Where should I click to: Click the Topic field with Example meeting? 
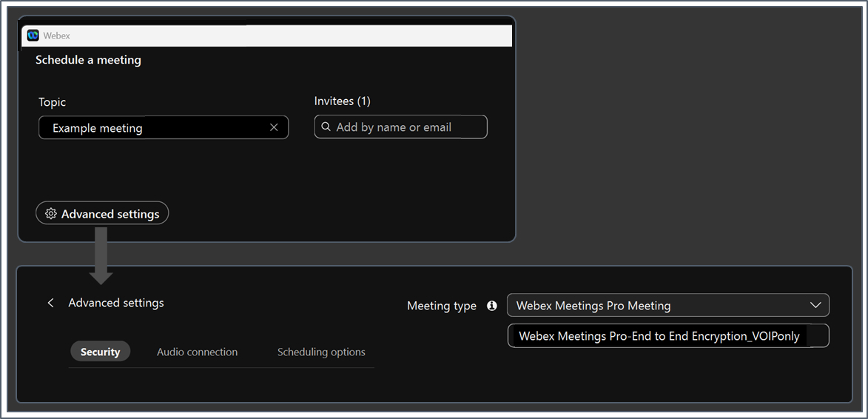(164, 127)
